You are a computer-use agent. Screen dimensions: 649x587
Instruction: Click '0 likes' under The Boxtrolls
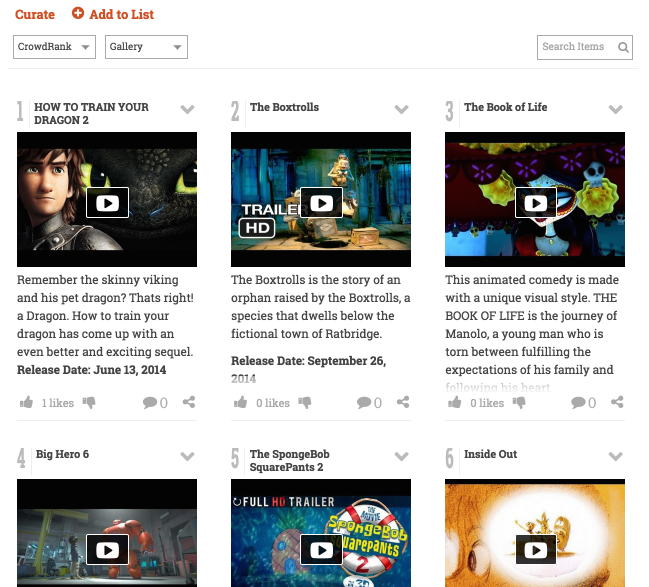(273, 403)
